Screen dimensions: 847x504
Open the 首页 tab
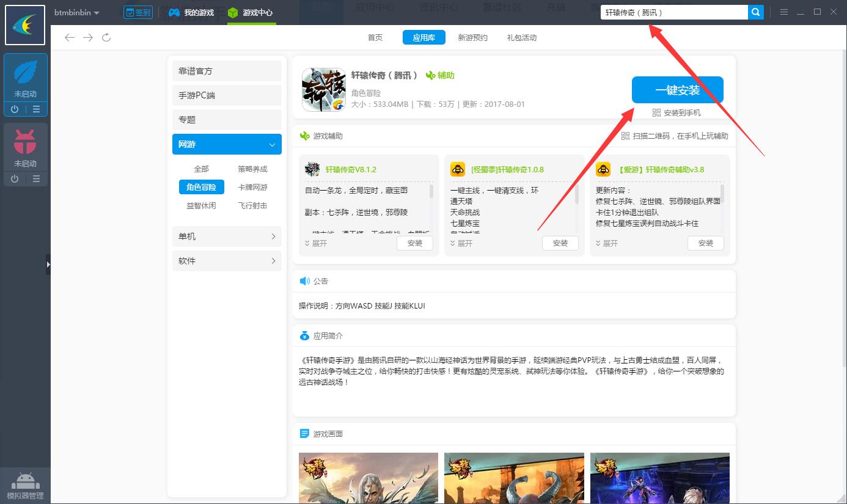(x=375, y=38)
